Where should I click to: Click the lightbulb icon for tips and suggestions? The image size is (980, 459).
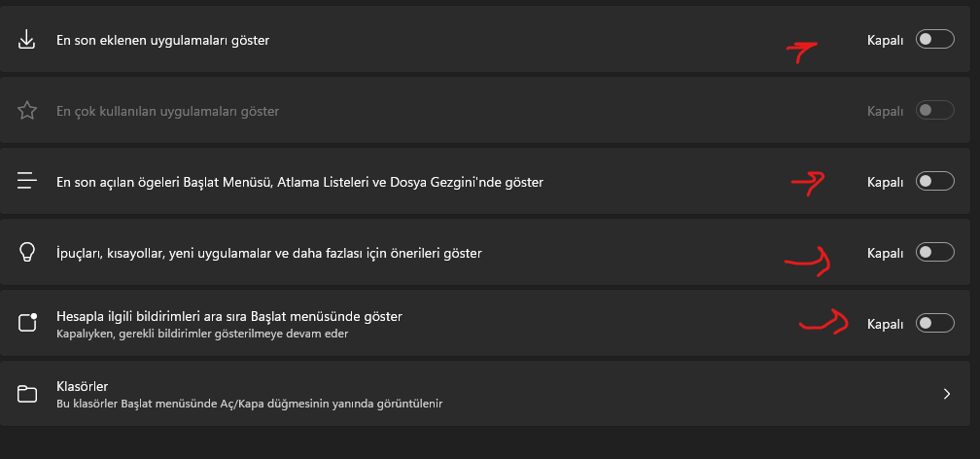27,253
